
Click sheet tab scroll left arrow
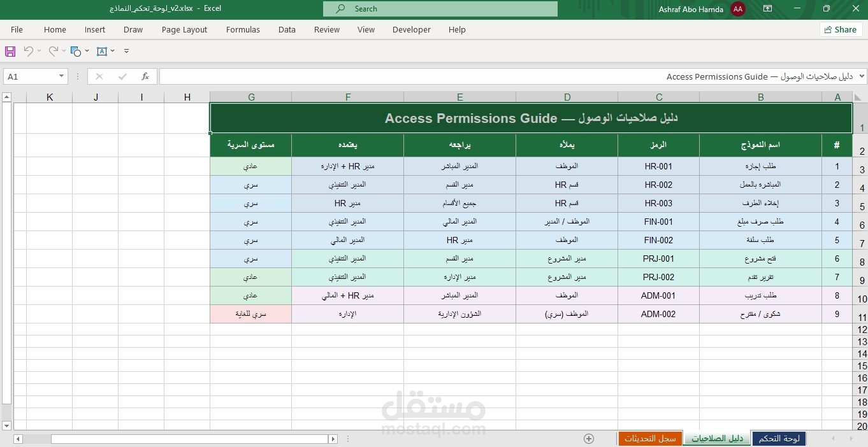point(833,438)
